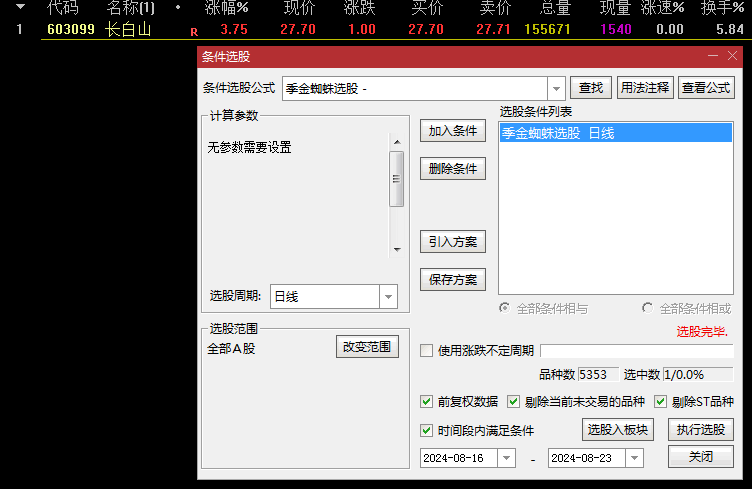Click 改变范围 to change range

tap(367, 347)
